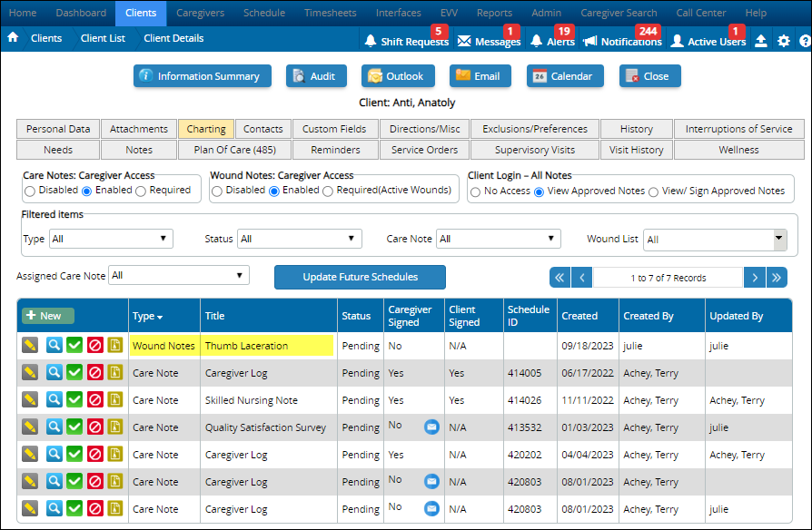Expand the Assigned Care Note dropdown
Viewport: 812px width, 530px height.
[x=179, y=275]
